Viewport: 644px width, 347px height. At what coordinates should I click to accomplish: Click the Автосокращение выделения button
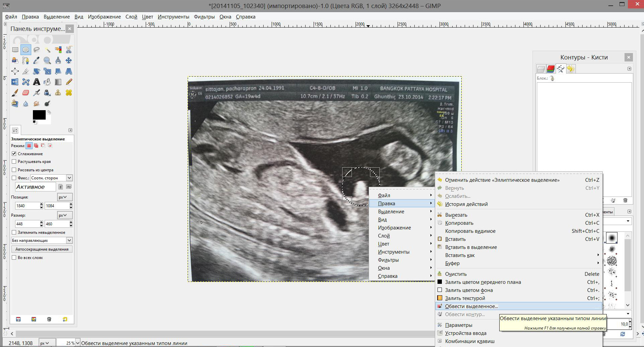click(42, 249)
